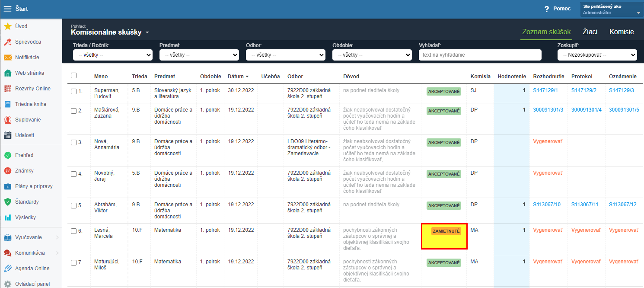Switch to the Zoznam skúšok tab
This screenshot has width=644, height=288.
[x=546, y=32]
